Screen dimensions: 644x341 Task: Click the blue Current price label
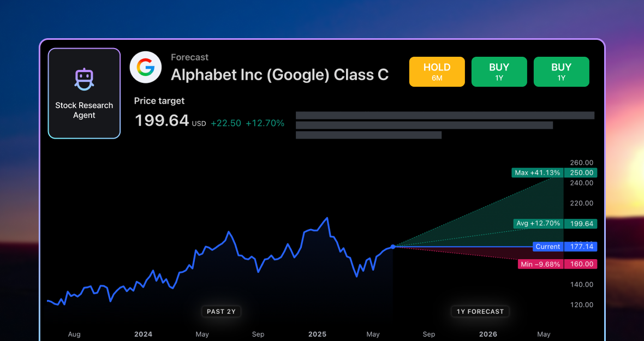[547, 247]
